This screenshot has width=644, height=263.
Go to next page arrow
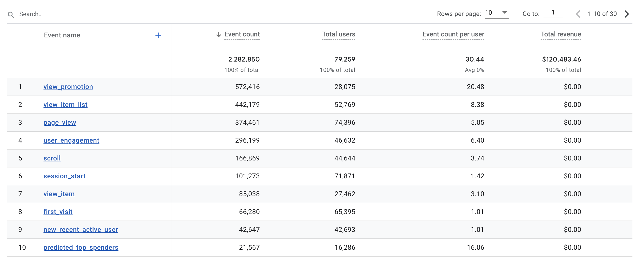click(x=626, y=14)
